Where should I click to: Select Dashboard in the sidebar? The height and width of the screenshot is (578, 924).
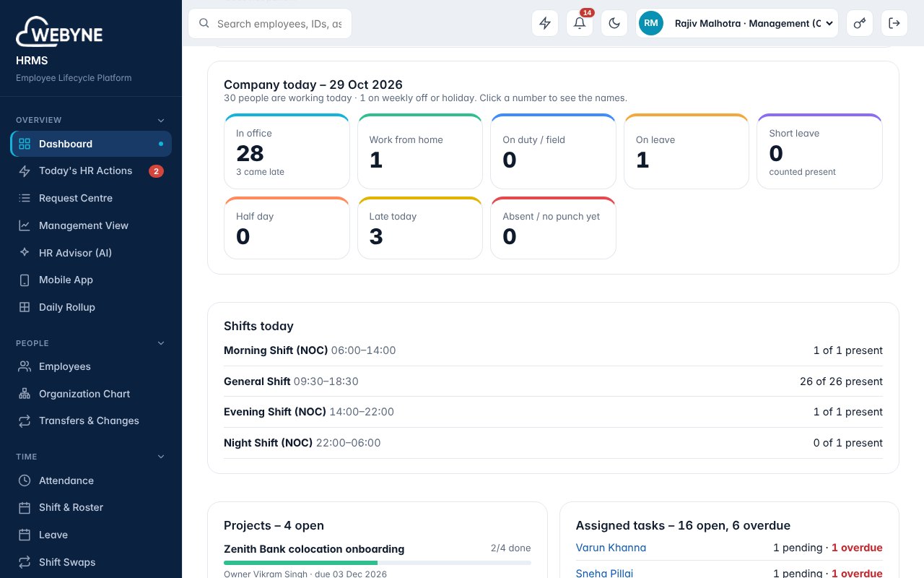pos(91,144)
